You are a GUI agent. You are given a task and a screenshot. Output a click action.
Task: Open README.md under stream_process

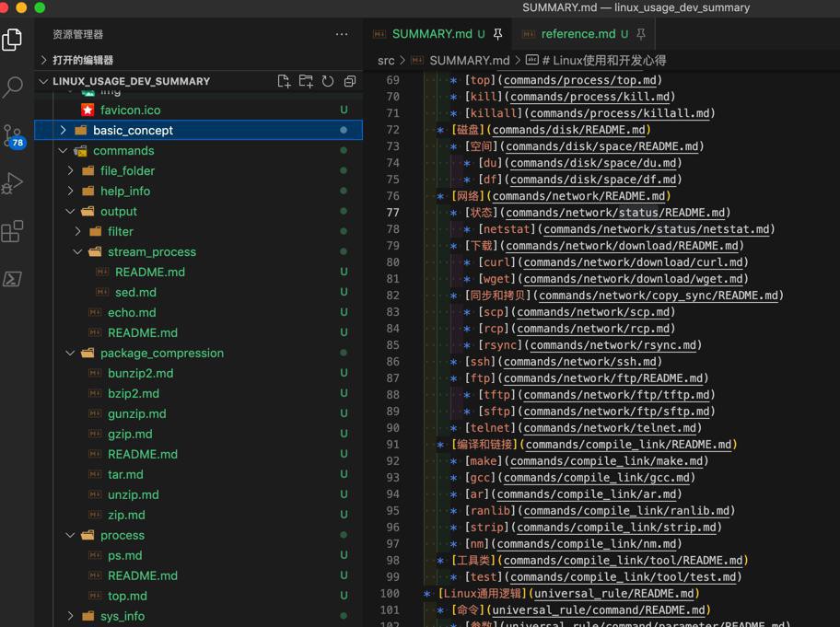point(150,272)
